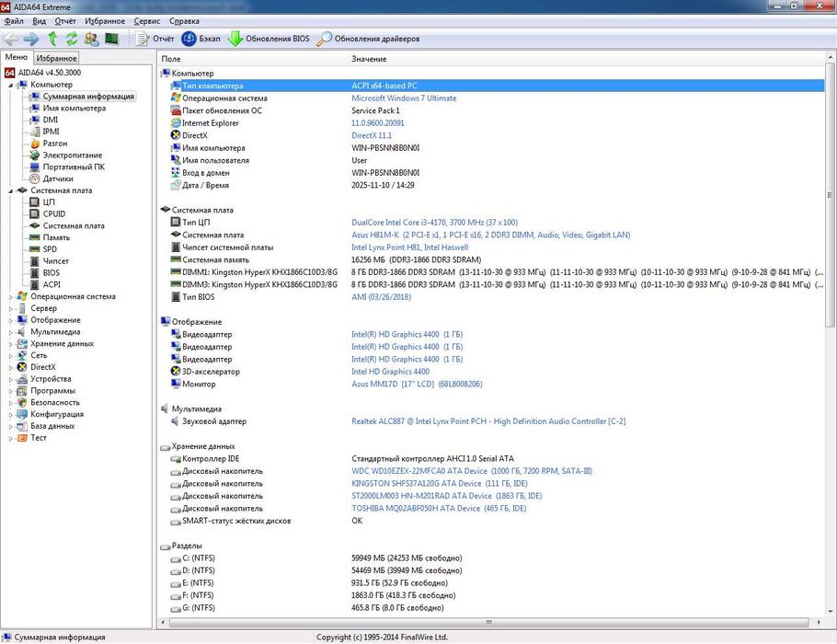Click the green monitor icon in toolbar
Screen dimensions: 837x644
click(x=111, y=39)
